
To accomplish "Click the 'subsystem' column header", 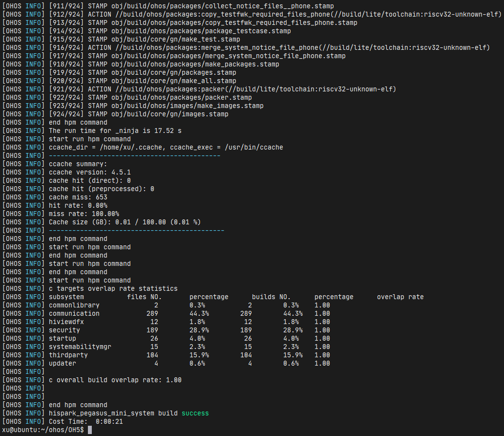I will click(66, 297).
